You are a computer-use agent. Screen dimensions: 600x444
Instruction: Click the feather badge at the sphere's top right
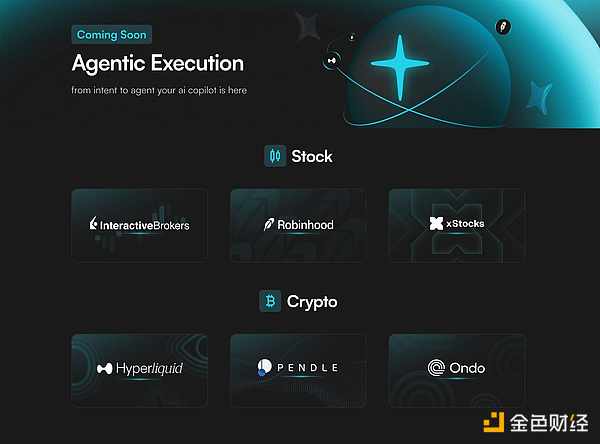tap(503, 27)
